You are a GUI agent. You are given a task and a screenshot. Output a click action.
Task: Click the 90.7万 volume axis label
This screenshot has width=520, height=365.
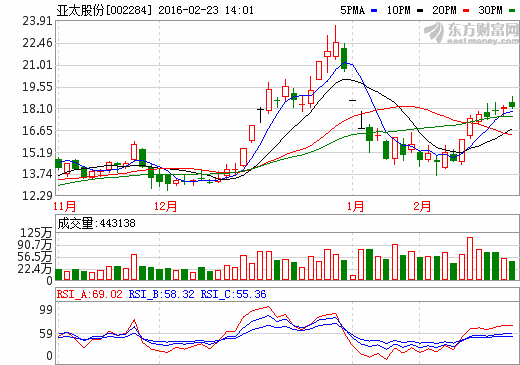click(35, 245)
